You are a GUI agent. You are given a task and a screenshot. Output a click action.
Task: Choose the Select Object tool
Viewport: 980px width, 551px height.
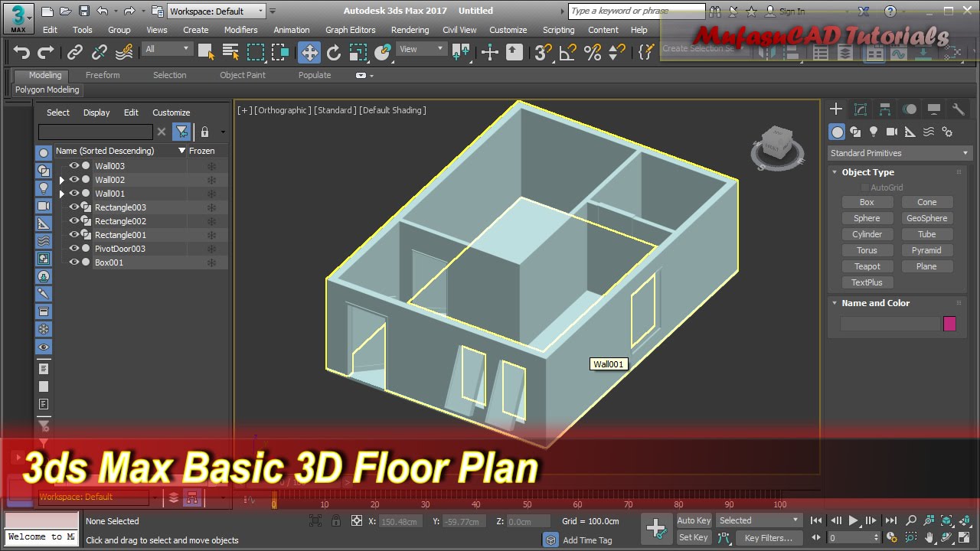[x=206, y=52]
